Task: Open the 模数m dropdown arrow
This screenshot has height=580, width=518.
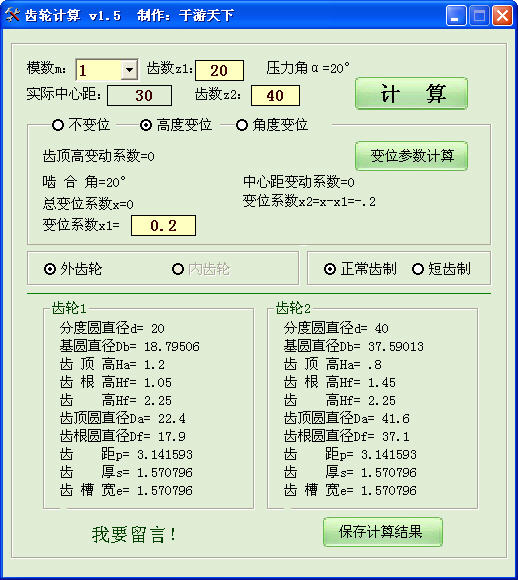Action: click(x=129, y=70)
